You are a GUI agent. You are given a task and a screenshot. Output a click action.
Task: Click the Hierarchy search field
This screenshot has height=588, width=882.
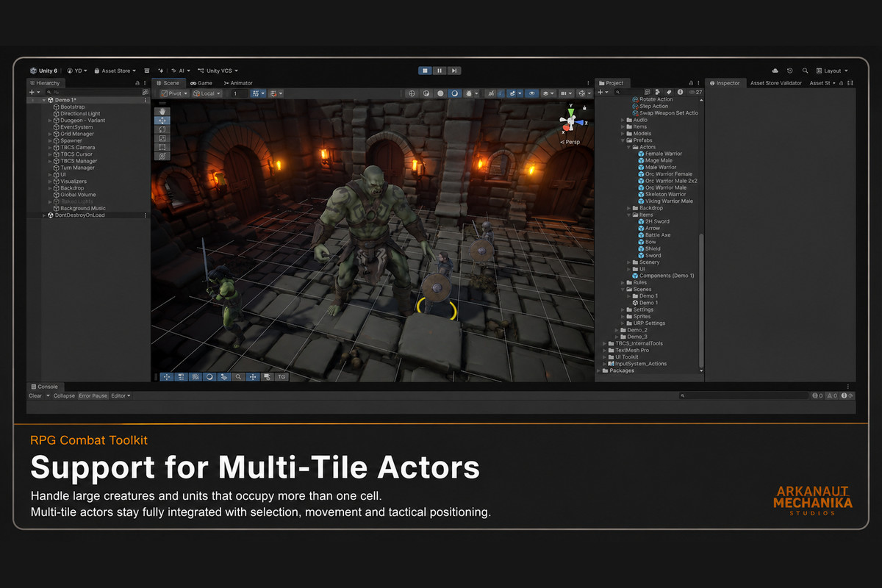92,92
